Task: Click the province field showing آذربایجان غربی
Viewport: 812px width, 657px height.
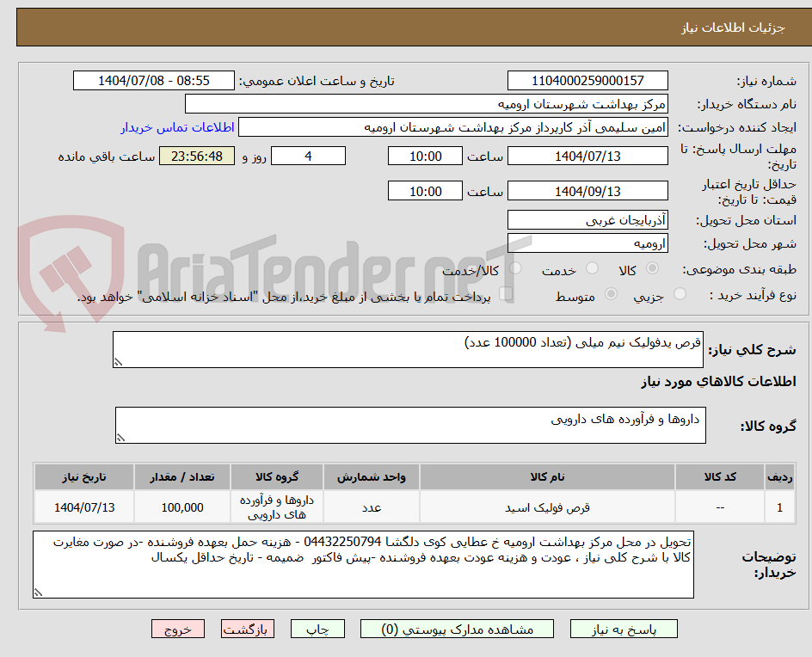Action: (587, 219)
